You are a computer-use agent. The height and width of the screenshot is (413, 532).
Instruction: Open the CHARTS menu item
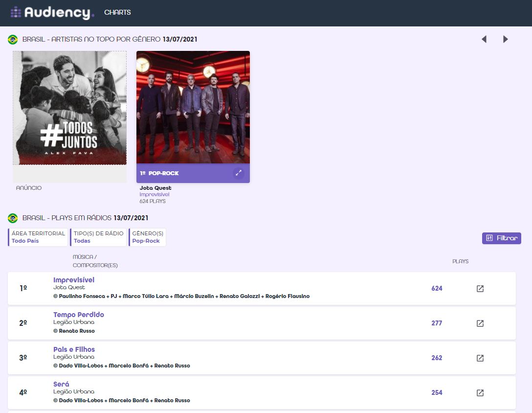[117, 13]
